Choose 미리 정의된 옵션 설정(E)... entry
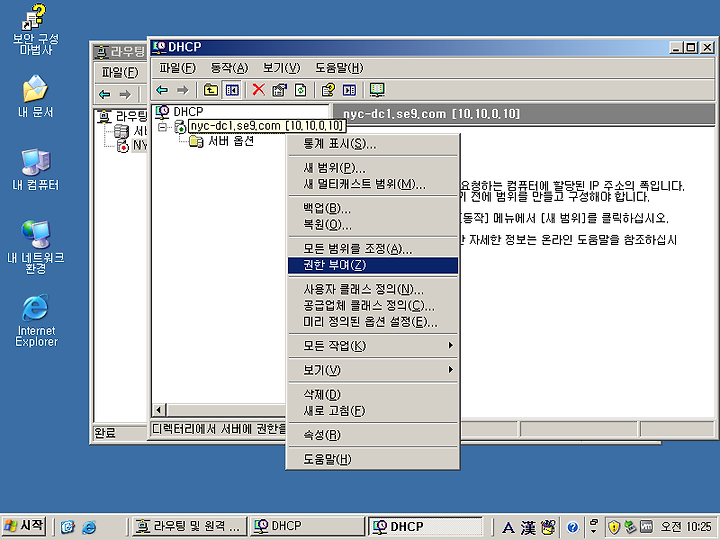Viewport: 720px width, 540px height. [373, 322]
